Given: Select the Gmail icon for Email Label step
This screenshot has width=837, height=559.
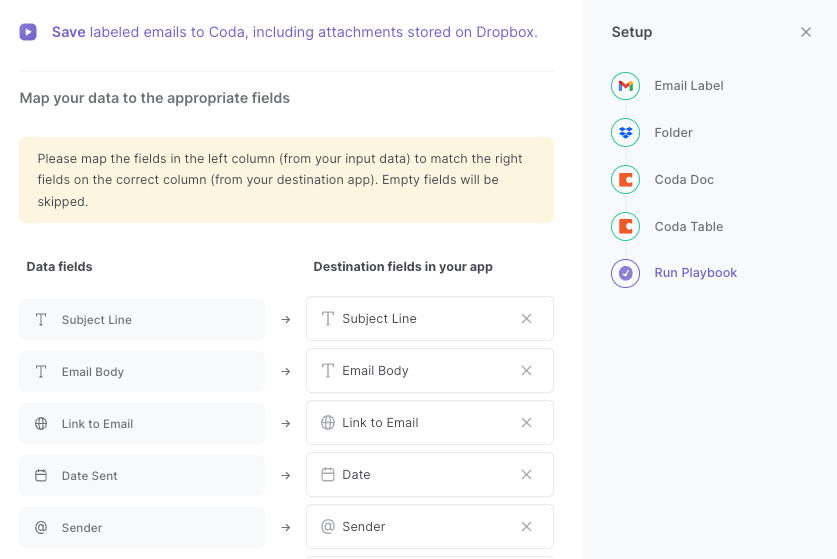Looking at the screenshot, I should tap(626, 86).
